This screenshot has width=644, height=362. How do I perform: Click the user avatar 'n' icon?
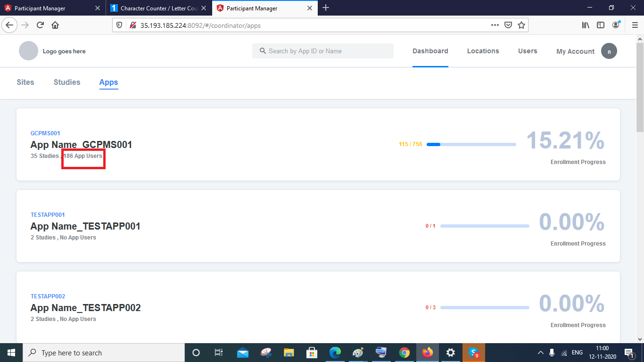coord(609,51)
